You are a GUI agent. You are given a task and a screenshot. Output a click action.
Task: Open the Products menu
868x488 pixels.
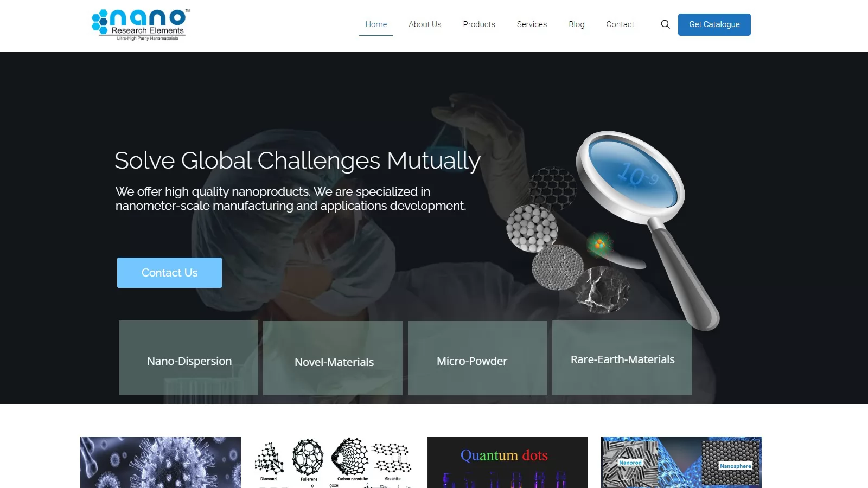479,24
